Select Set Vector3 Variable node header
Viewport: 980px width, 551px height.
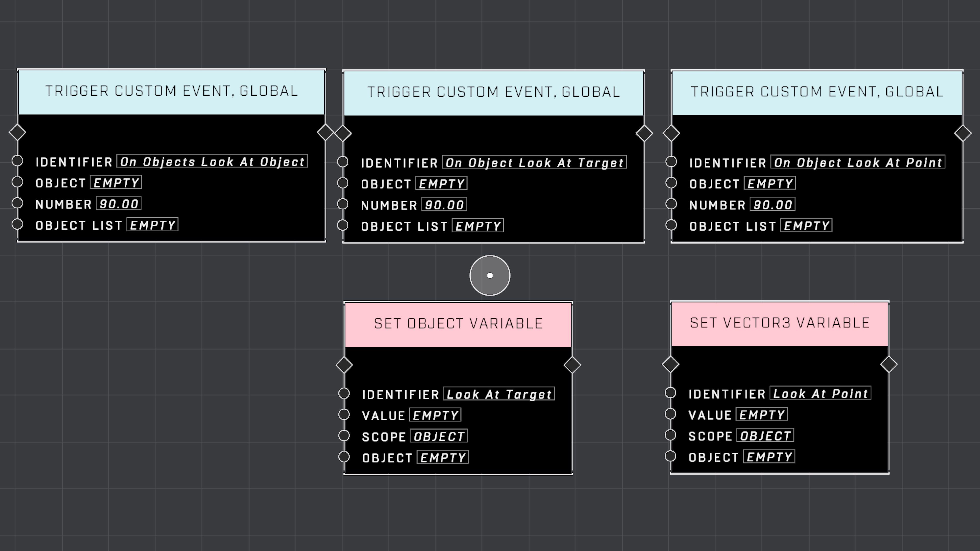tap(780, 324)
